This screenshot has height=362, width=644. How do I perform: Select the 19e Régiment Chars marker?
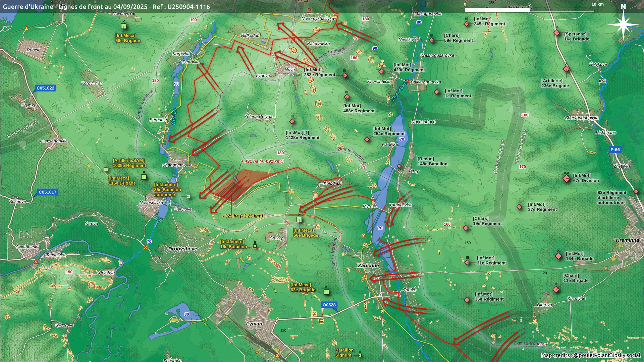click(466, 228)
